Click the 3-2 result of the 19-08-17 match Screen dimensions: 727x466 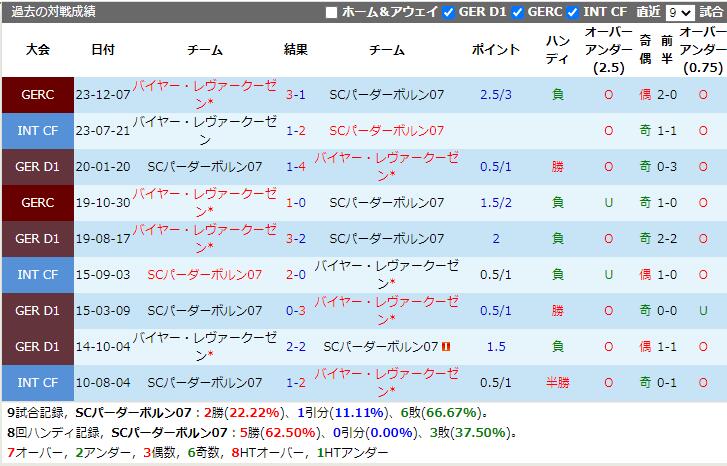tap(296, 238)
